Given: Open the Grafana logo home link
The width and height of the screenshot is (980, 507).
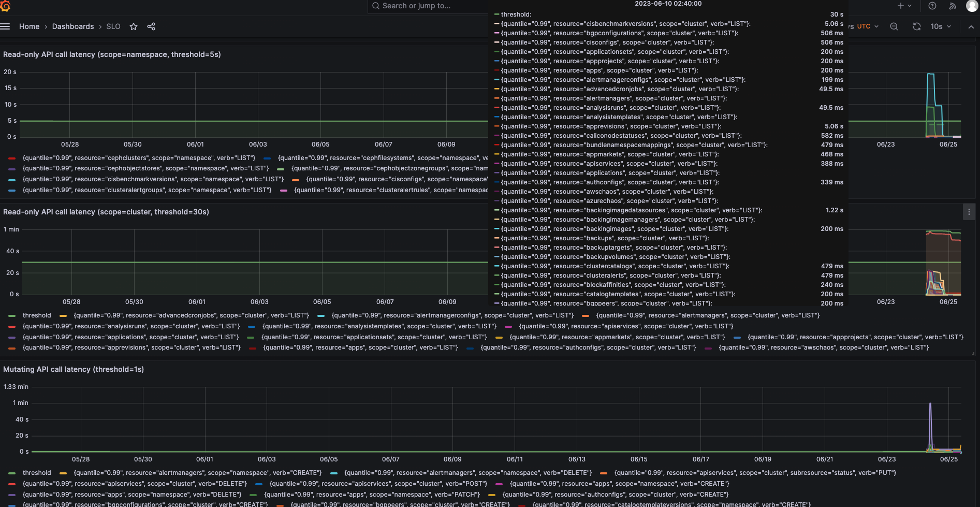Looking at the screenshot, I should [5, 6].
